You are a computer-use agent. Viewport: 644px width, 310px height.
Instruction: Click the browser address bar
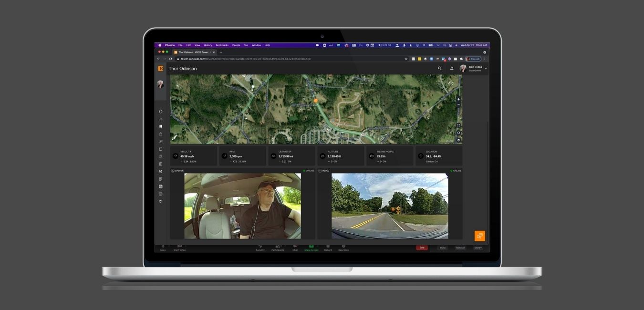pos(291,59)
